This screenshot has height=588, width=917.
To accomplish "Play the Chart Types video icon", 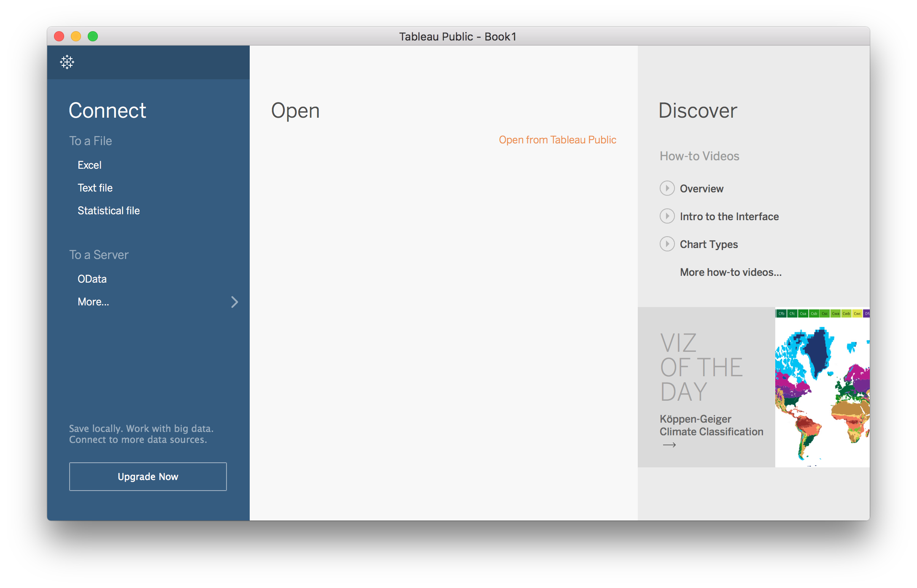I will tap(667, 244).
